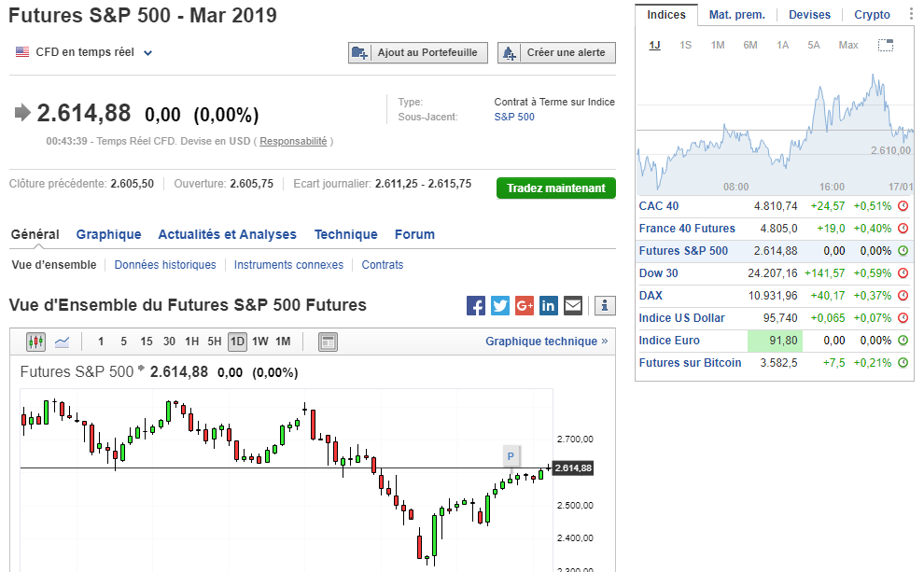Switch to candlestick chart type

(x=36, y=342)
